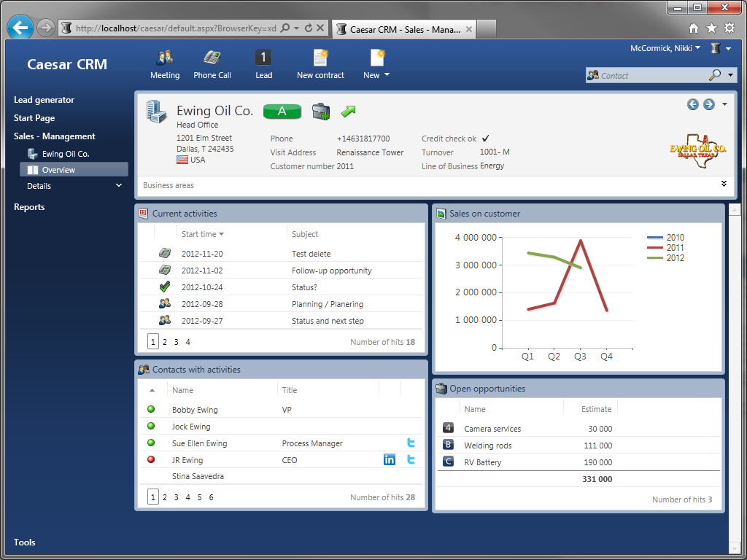Screen dimensions: 747x560
Task: Add opportunity via briefcase plus icon
Action: point(321,112)
